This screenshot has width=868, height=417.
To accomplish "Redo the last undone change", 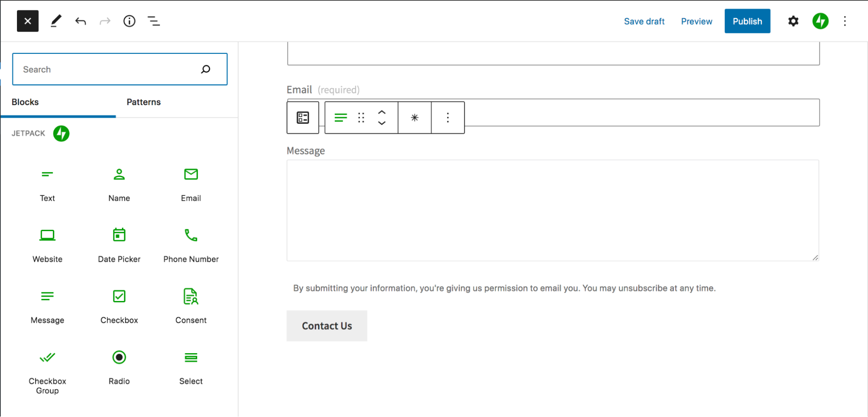I will 105,21.
